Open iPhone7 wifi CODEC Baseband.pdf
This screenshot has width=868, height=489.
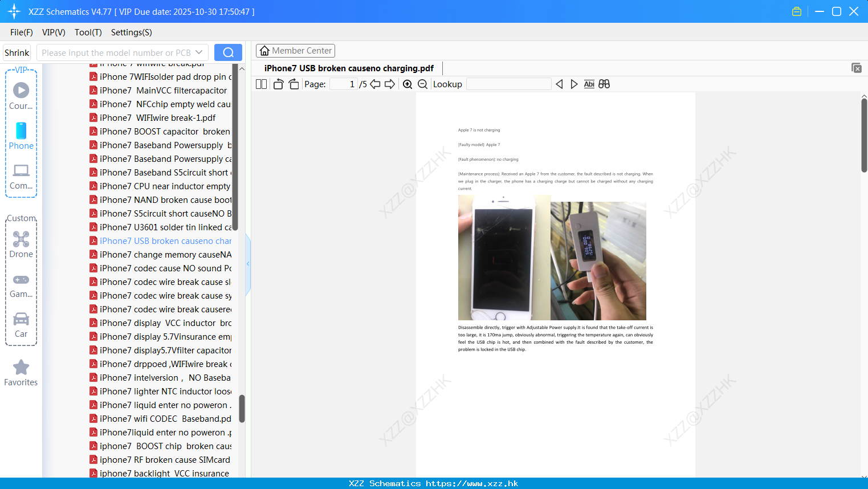160,418
